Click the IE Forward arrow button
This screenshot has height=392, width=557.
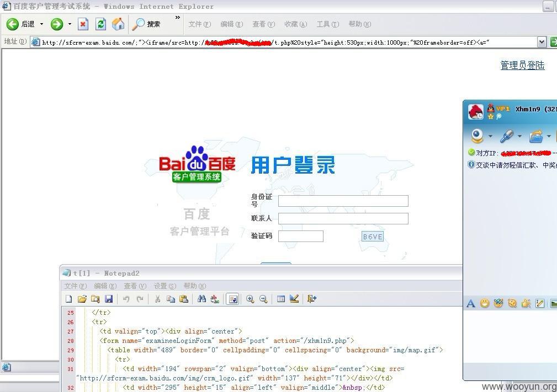[x=56, y=24]
